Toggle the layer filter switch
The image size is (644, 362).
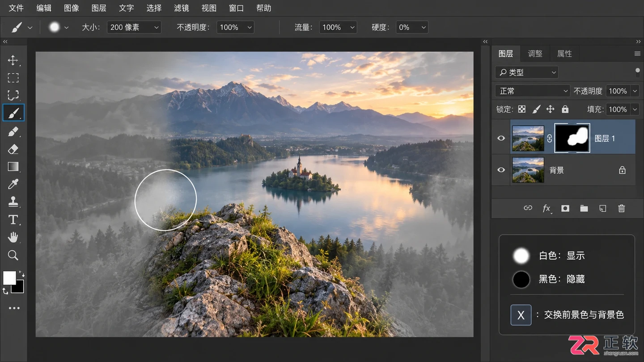click(x=637, y=72)
